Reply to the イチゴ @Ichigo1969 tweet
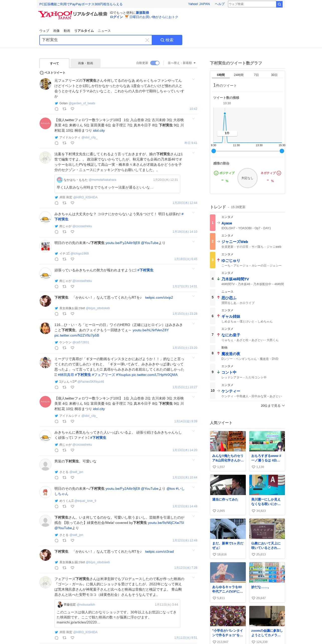The image size is (322, 644). click(x=57, y=259)
